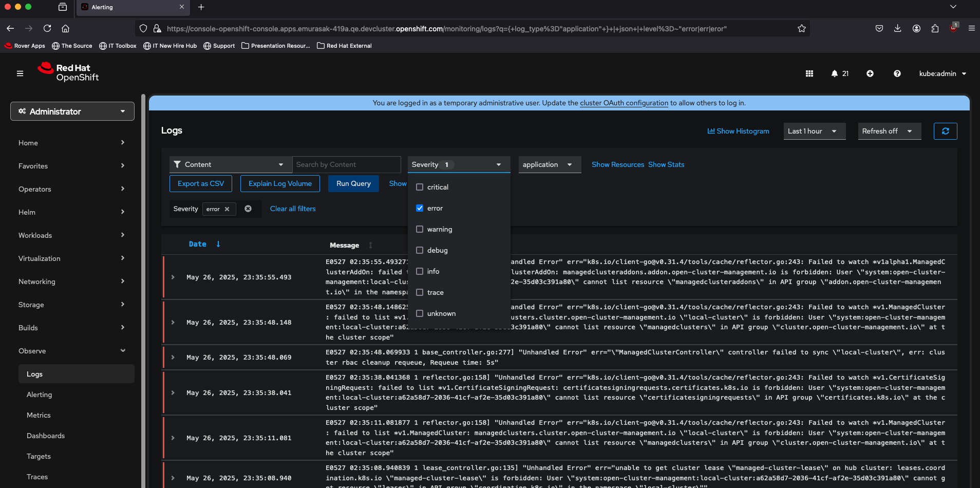
Task: Open the application launcher grid icon
Action: [809, 73]
